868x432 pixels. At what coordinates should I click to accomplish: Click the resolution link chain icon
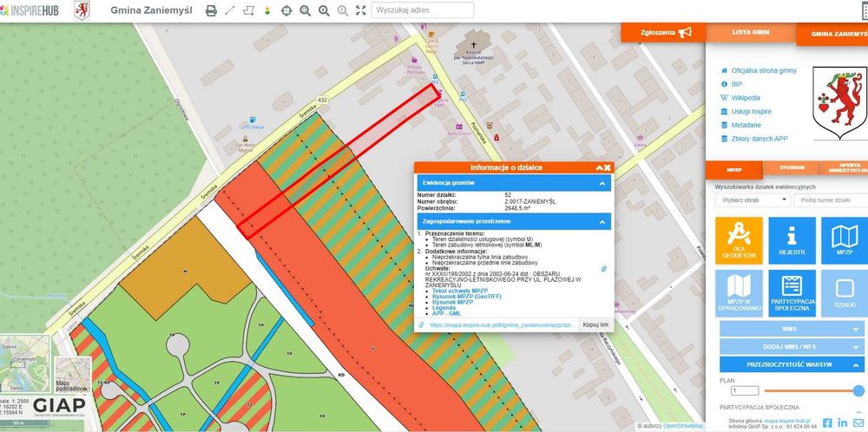[604, 269]
